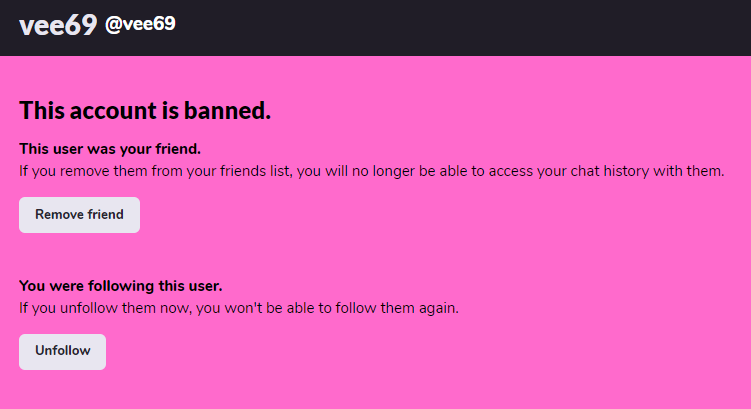The height and width of the screenshot is (409, 751).
Task: Click the friends list chat history warning text
Action: pos(371,170)
